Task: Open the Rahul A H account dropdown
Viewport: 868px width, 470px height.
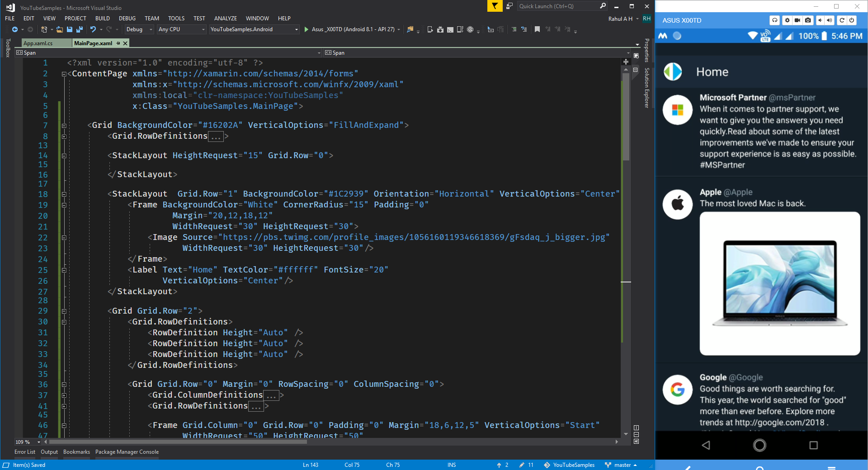Action: [x=623, y=19]
